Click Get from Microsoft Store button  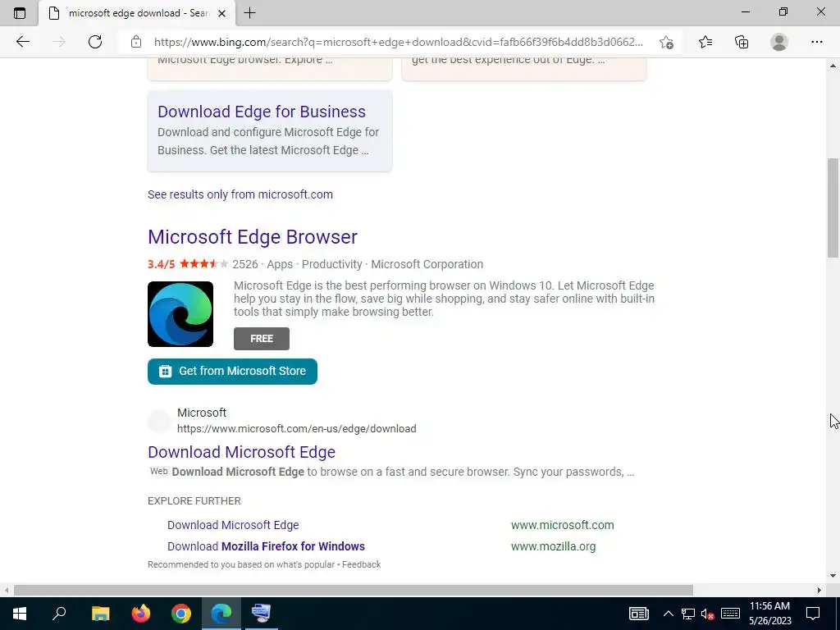[232, 372]
